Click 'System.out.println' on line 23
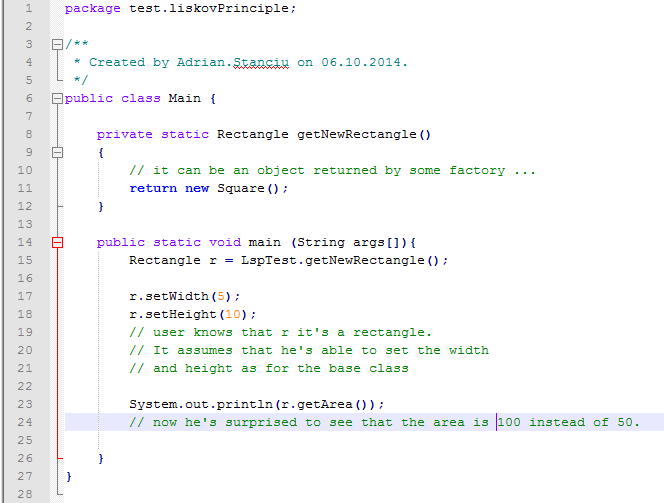The height and width of the screenshot is (503, 664). click(201, 404)
